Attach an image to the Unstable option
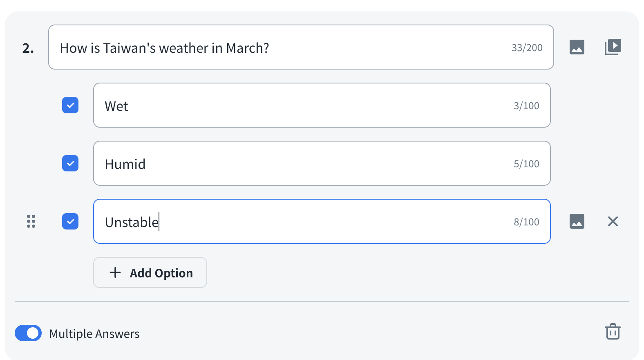644x360 pixels. tap(577, 221)
